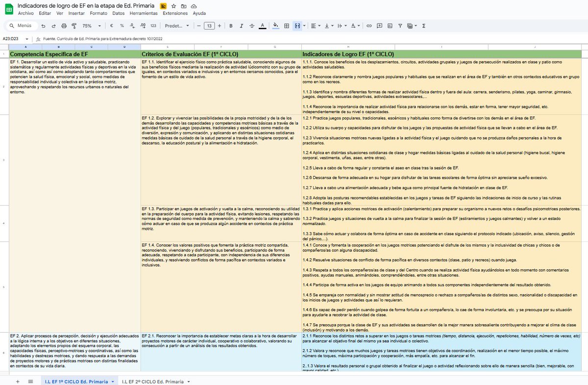
Task: Open the Herramientas menu
Action: (x=145, y=13)
